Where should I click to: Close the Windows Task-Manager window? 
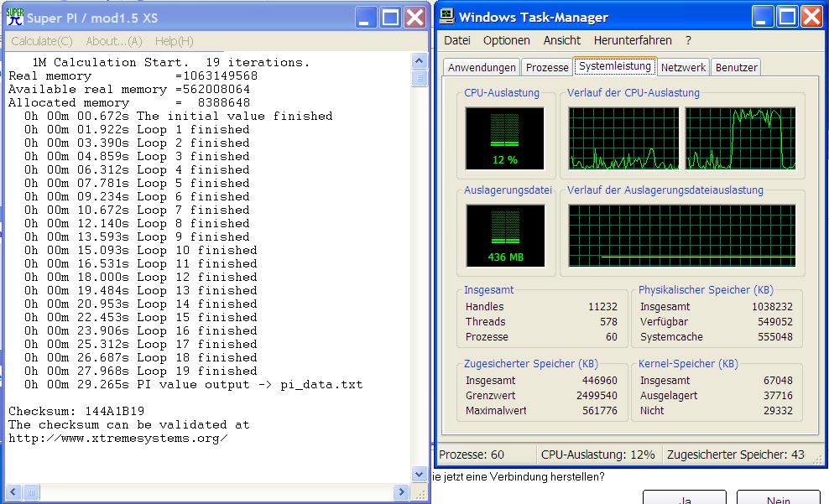(811, 17)
